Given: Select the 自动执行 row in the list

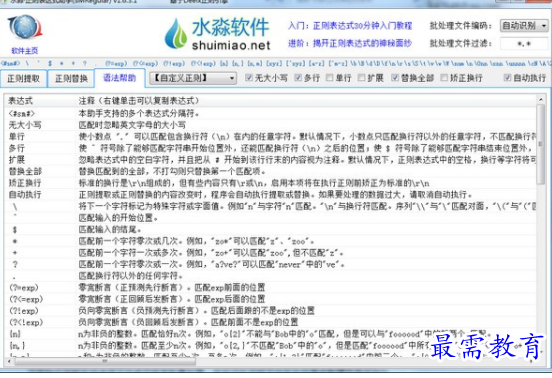Looking at the screenshot, I should pyautogui.click(x=270, y=195).
